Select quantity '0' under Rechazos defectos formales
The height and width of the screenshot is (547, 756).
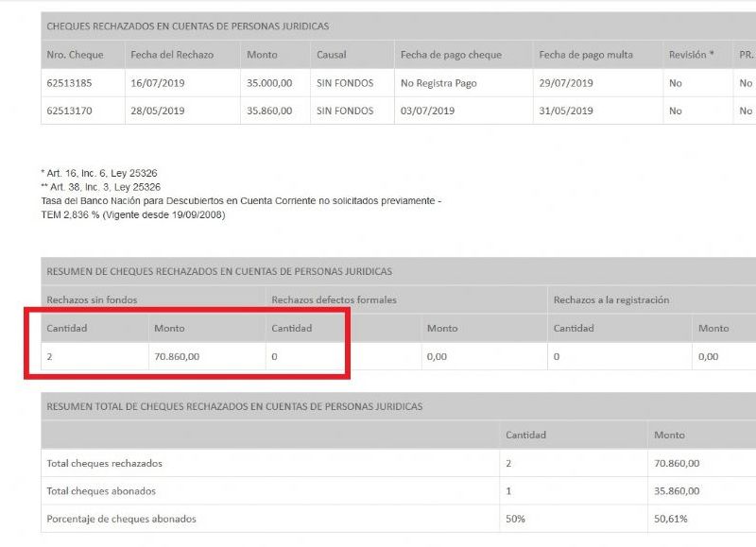coord(274,356)
